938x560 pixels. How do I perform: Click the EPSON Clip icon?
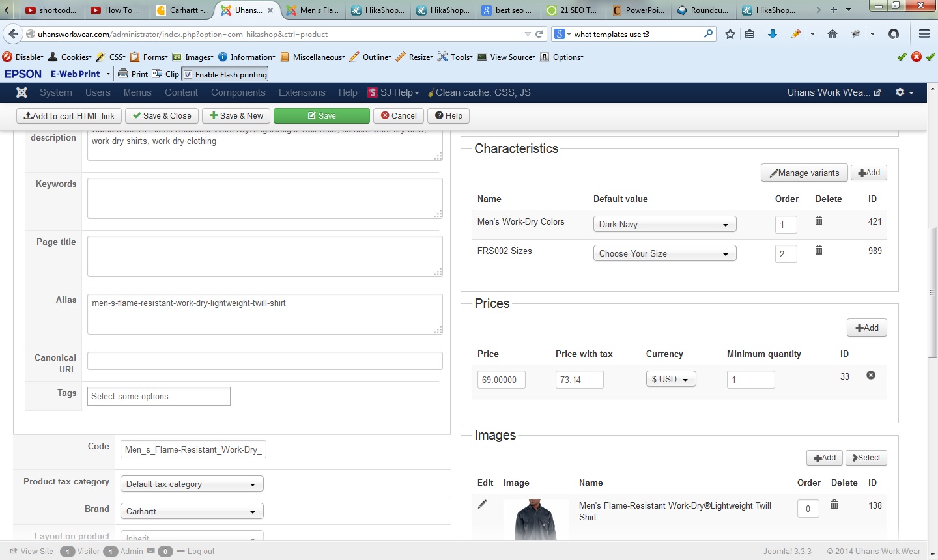click(165, 74)
